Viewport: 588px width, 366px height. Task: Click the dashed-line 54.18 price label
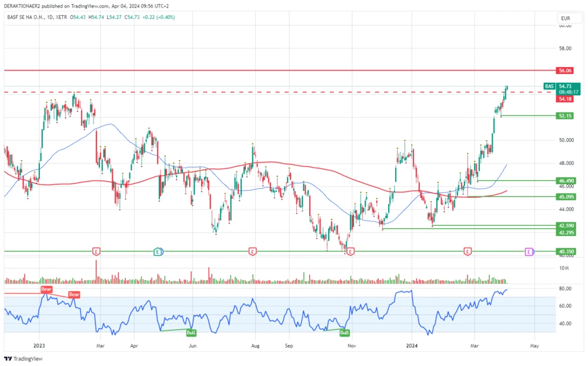(564, 99)
